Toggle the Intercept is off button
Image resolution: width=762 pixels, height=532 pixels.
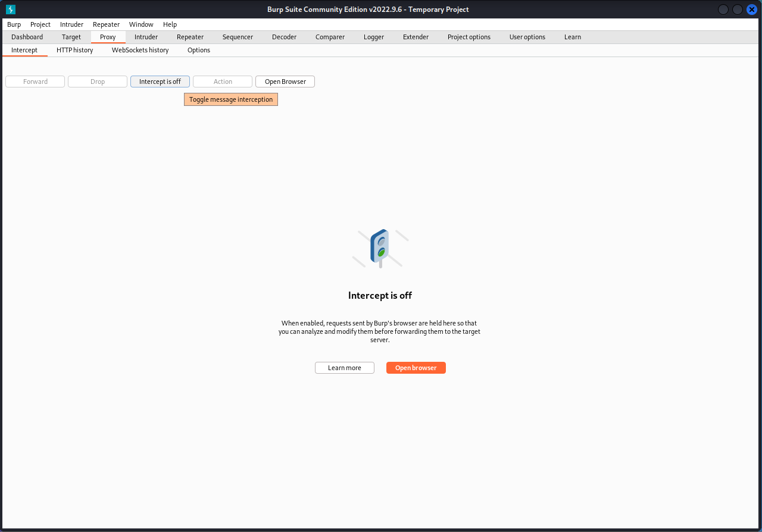tap(160, 82)
